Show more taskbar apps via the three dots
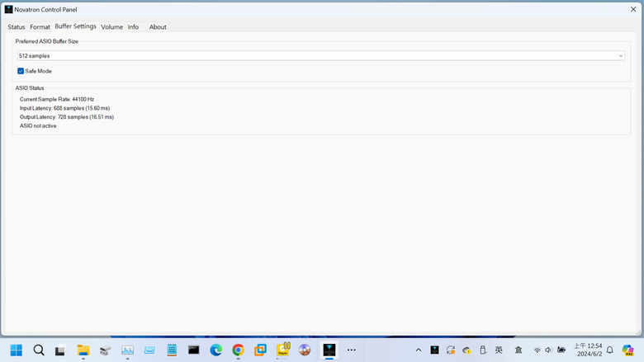 (352, 350)
